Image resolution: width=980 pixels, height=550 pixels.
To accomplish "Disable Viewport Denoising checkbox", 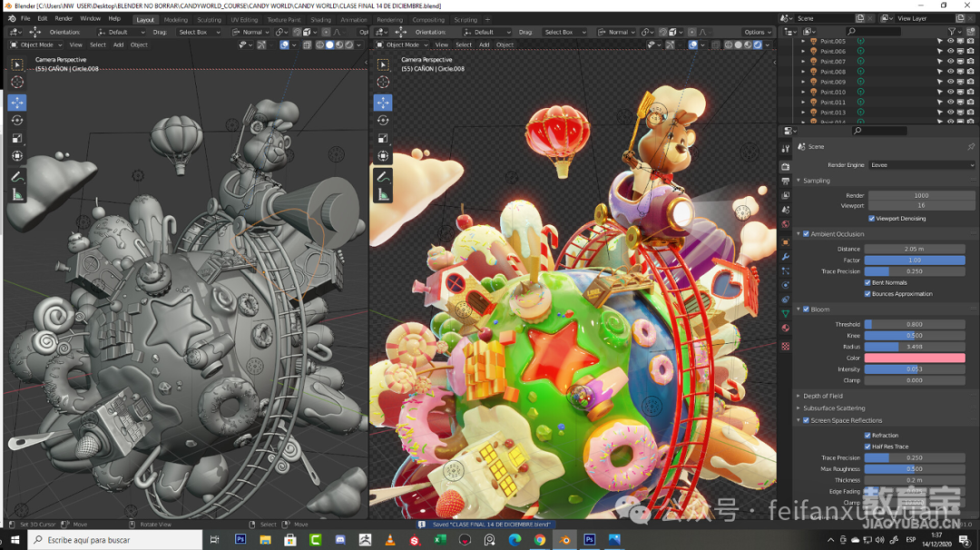I will (x=872, y=219).
